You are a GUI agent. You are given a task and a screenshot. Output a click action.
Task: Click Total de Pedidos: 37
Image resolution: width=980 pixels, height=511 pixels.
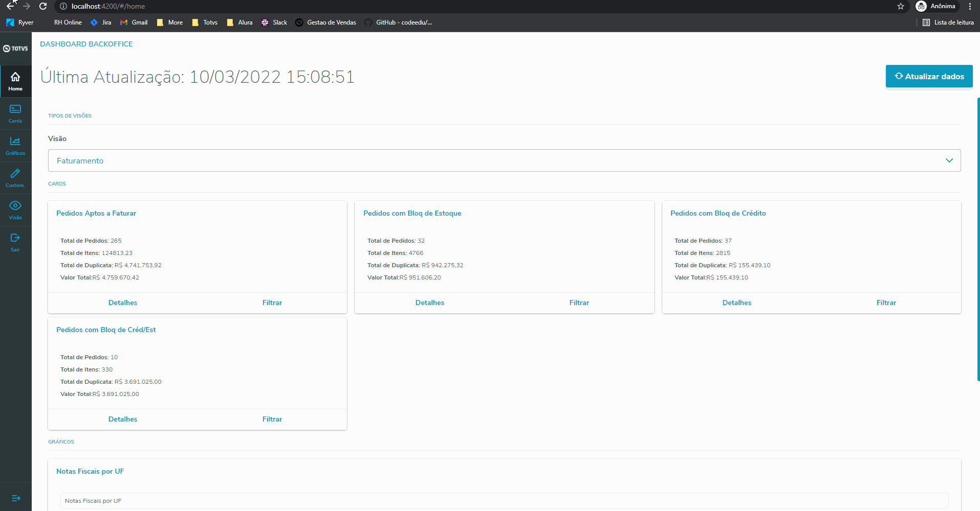click(703, 241)
